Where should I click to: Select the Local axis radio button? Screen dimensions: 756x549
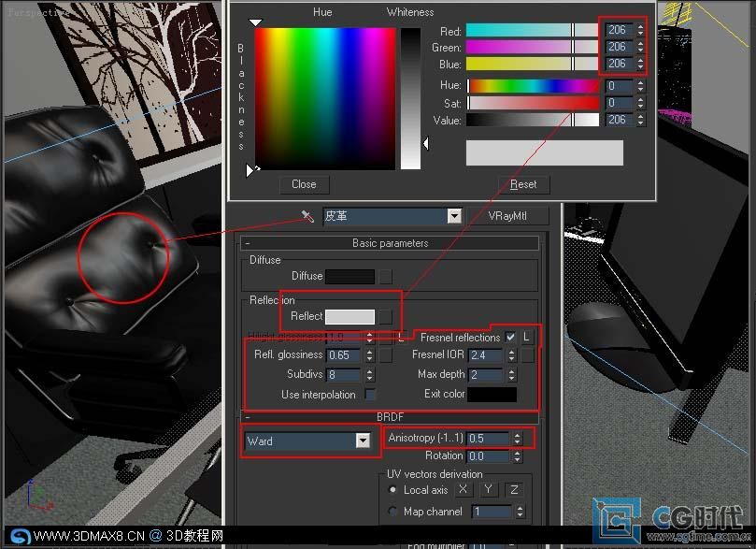pyautogui.click(x=392, y=490)
